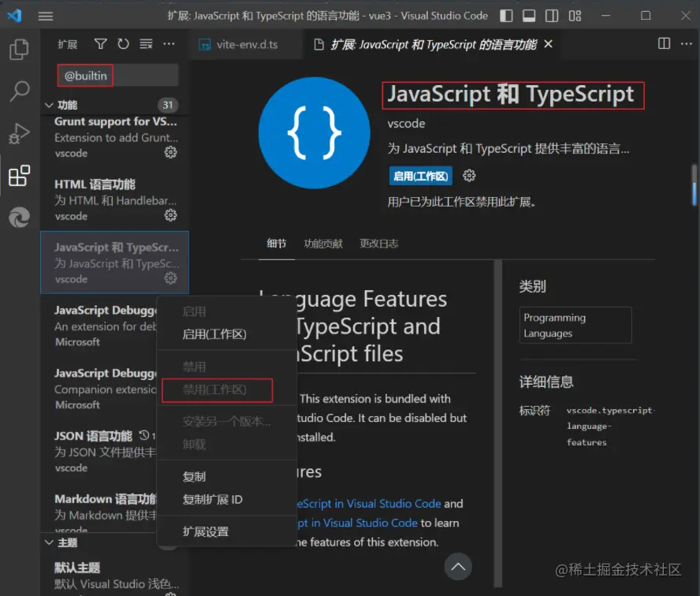Split the editor to the right
This screenshot has width=700, height=596.
coord(664,43)
